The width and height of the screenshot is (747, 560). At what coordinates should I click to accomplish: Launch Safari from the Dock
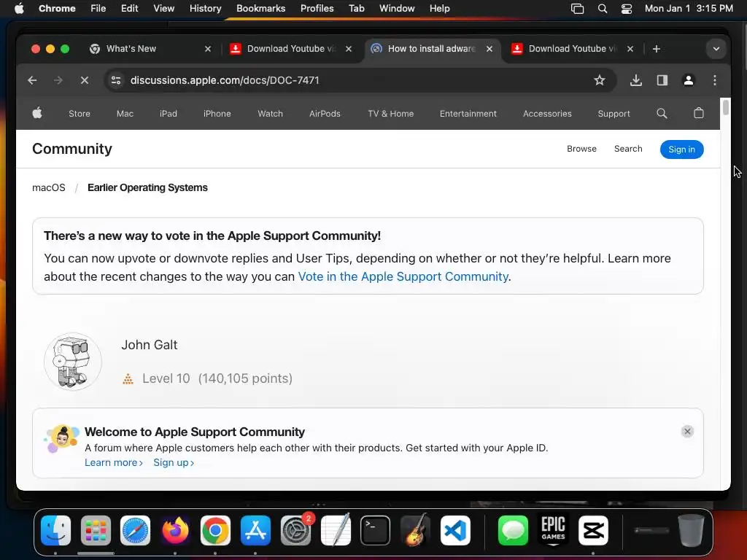pyautogui.click(x=135, y=531)
